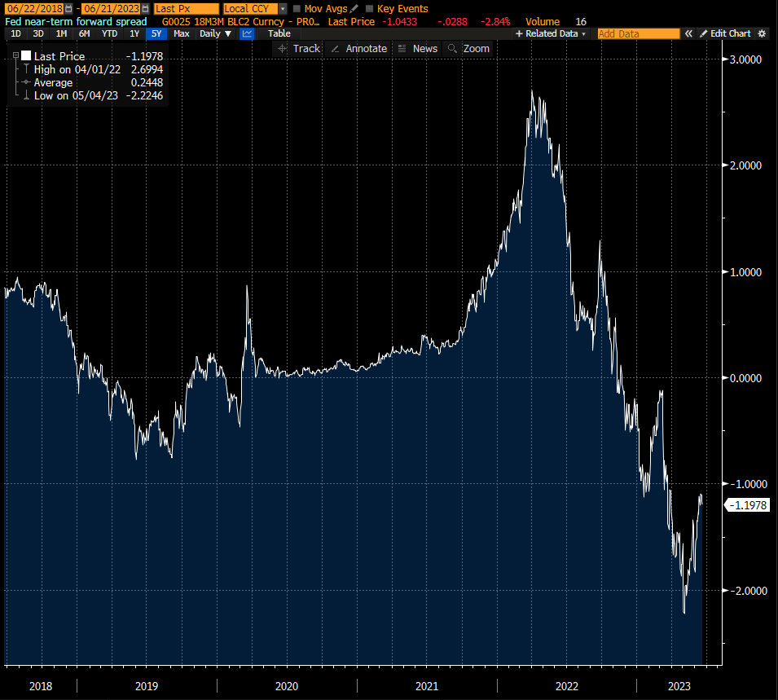Click the Mov Avgs pencil edit icon
Viewport: 778px width, 700px height.
click(354, 8)
